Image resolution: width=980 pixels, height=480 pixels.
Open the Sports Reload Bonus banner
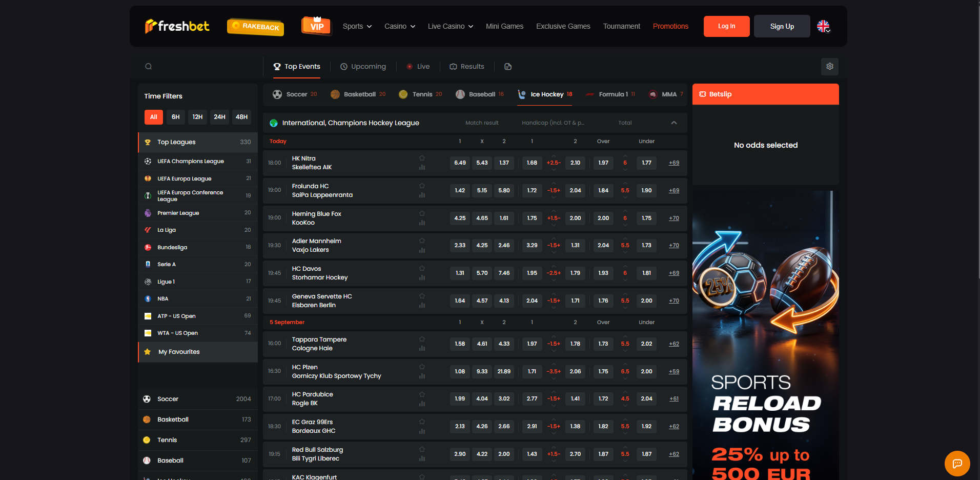(766, 335)
